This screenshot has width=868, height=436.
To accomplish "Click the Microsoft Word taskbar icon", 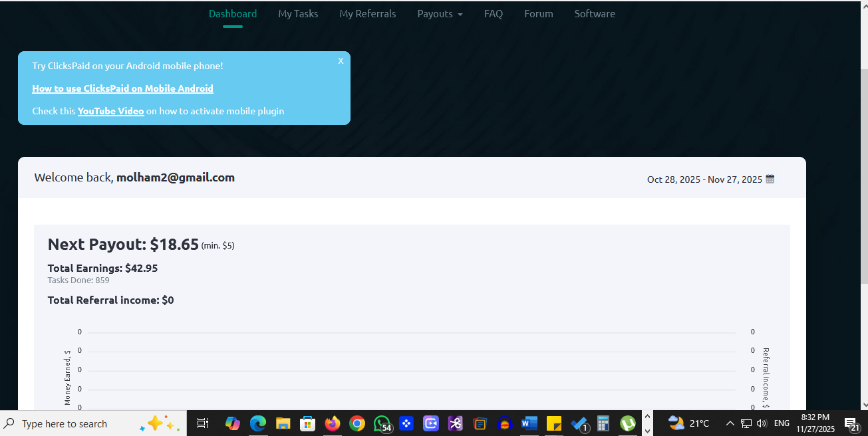I will [x=529, y=423].
